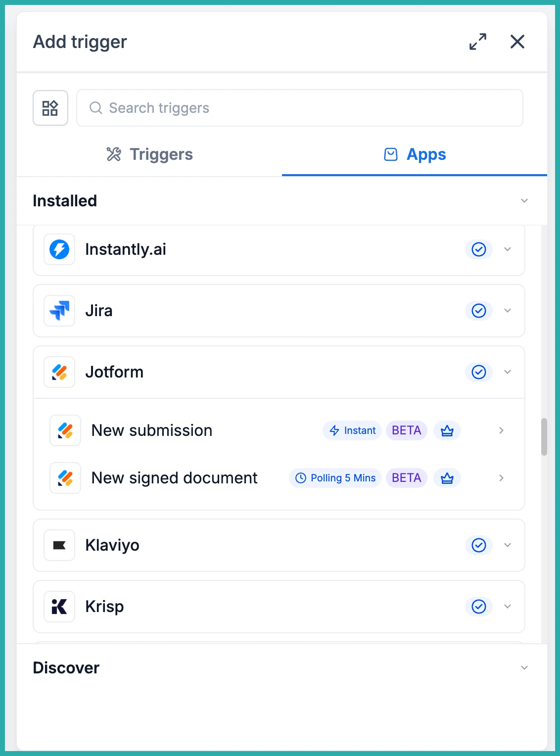Open New submission via right arrow
This screenshot has width=560, height=756.
click(501, 430)
